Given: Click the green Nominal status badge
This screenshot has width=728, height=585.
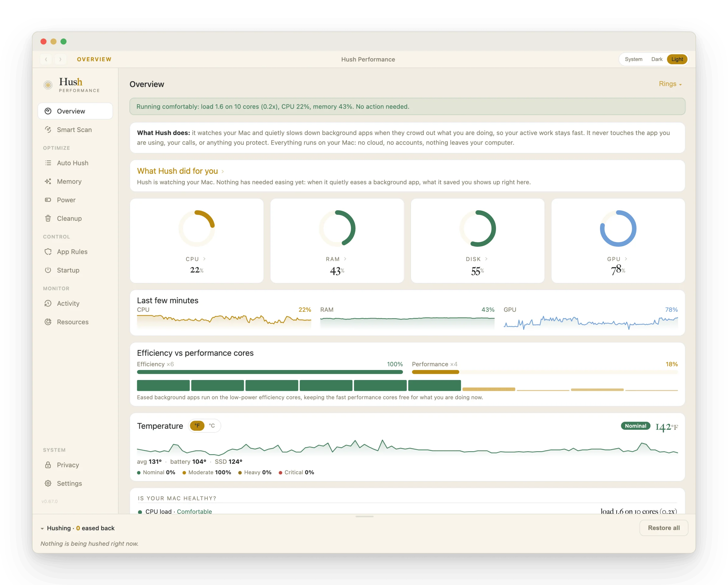Looking at the screenshot, I should click(635, 426).
